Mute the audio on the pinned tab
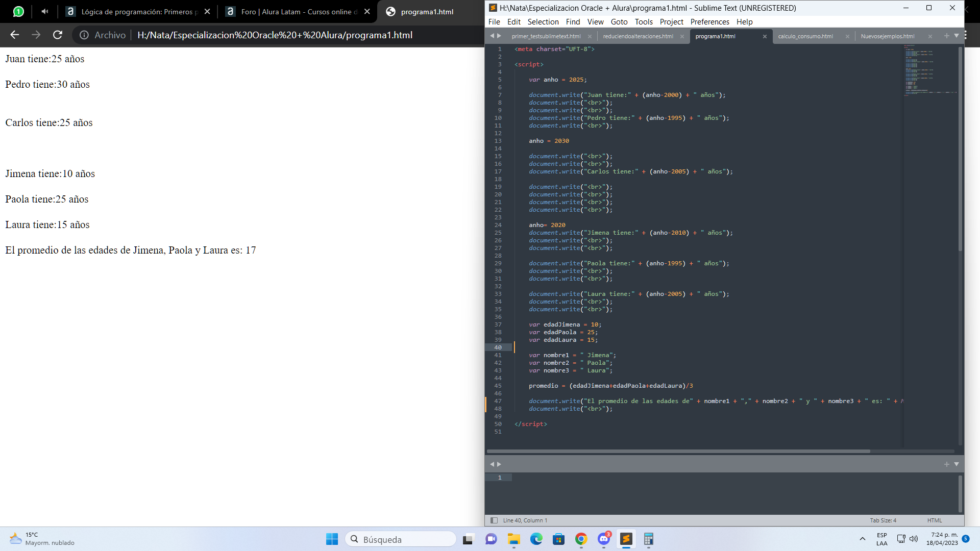Screen dimensions: 980x551 point(45,11)
